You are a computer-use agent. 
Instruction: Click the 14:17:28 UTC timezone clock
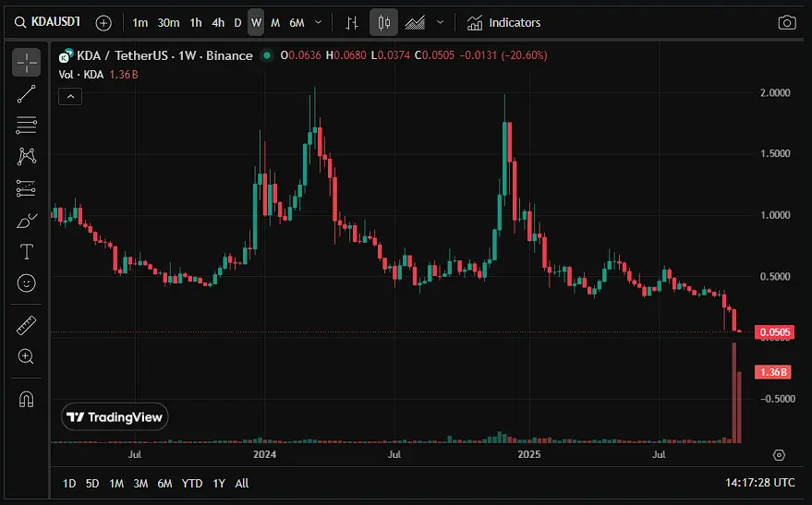pos(759,483)
